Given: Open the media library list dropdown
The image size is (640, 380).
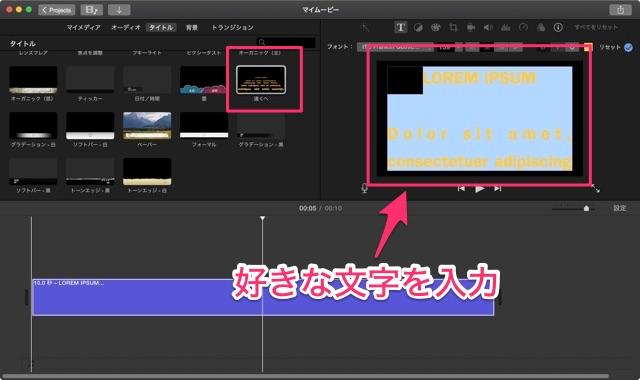Looking at the screenshot, I should click(91, 10).
